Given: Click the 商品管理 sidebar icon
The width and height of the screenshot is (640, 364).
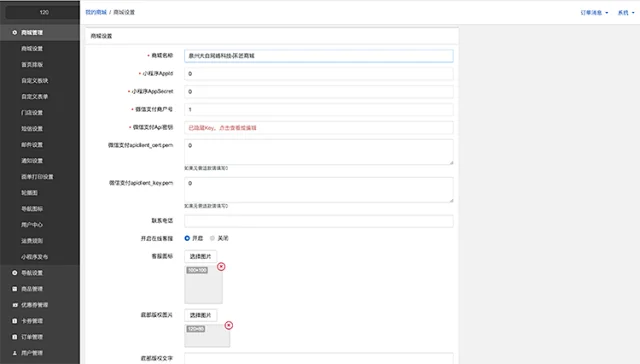Looking at the screenshot, I should [x=15, y=289].
